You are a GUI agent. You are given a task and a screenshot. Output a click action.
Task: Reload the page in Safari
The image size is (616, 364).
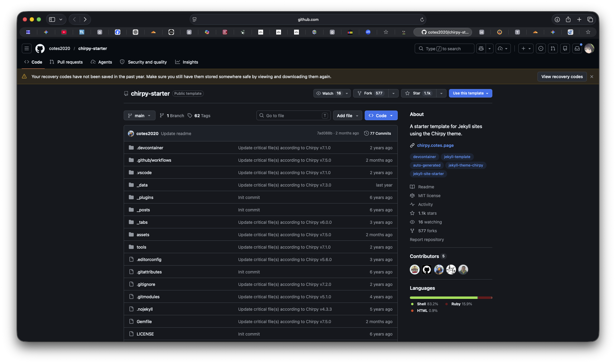422,19
